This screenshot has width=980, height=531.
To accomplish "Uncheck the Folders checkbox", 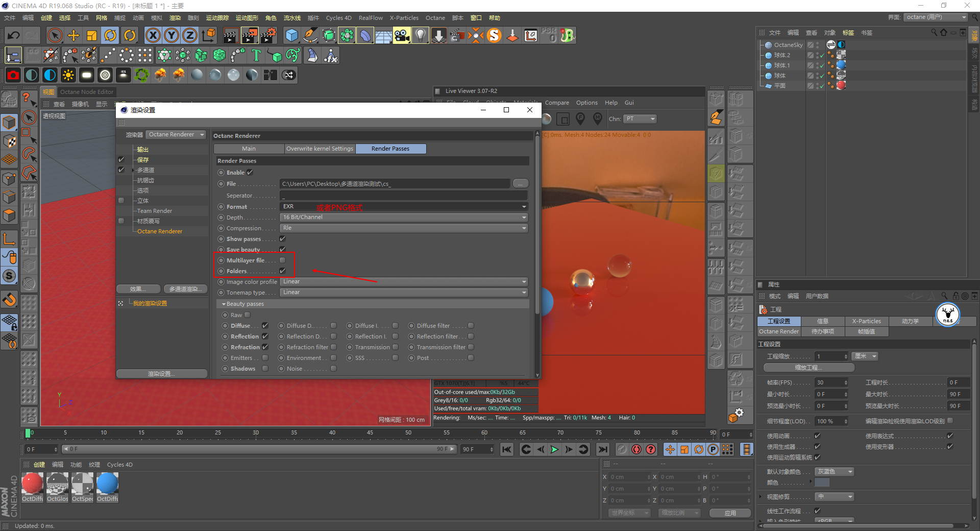I will pyautogui.click(x=282, y=271).
